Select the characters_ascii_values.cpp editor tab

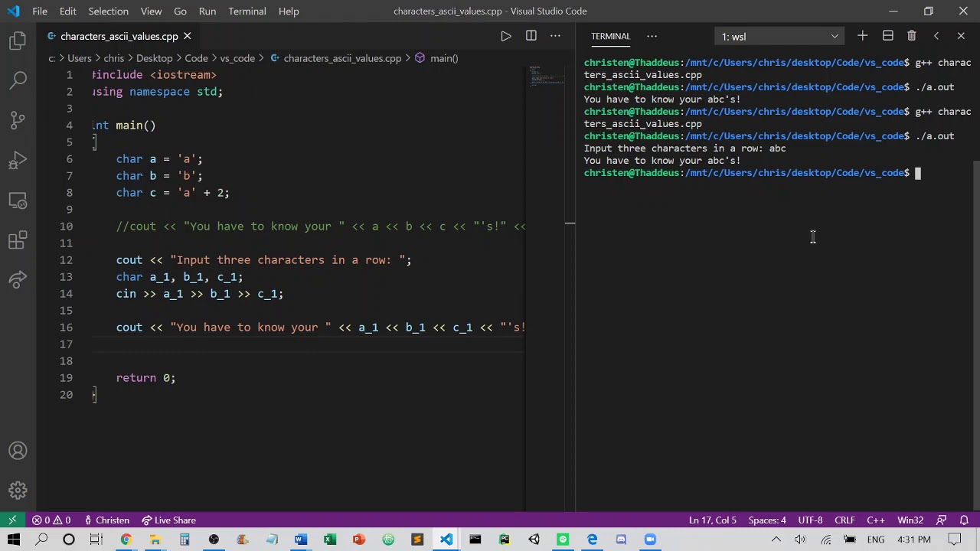119,36
